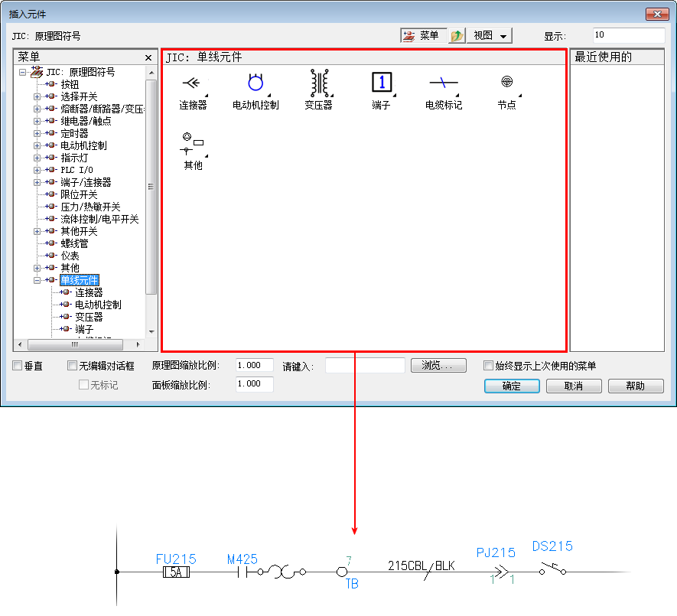The width and height of the screenshot is (677, 616).
Task: Click the vertical scrollbar thumb in tree
Action: coord(151,187)
